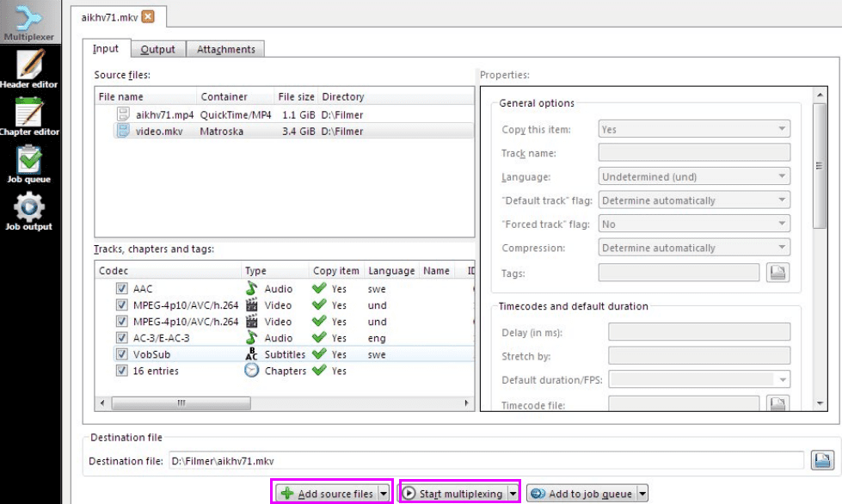Browse for the destination file location
This screenshot has width=842, height=504.
821,461
